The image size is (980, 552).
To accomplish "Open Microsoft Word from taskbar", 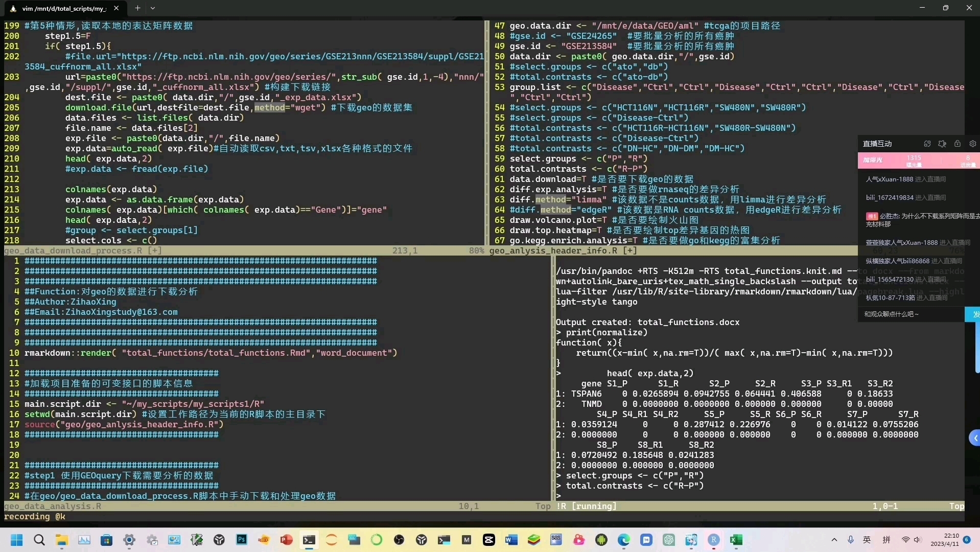I will 511,540.
